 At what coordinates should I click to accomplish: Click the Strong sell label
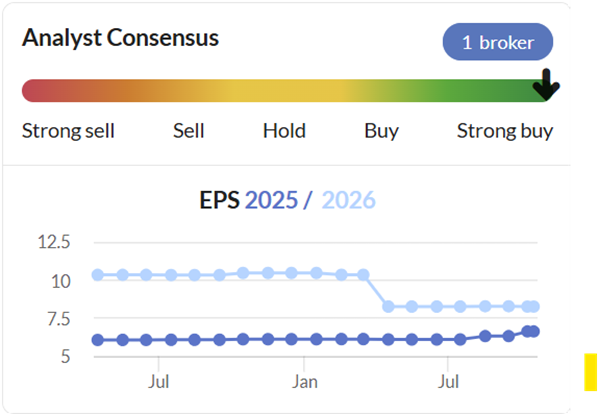[68, 131]
